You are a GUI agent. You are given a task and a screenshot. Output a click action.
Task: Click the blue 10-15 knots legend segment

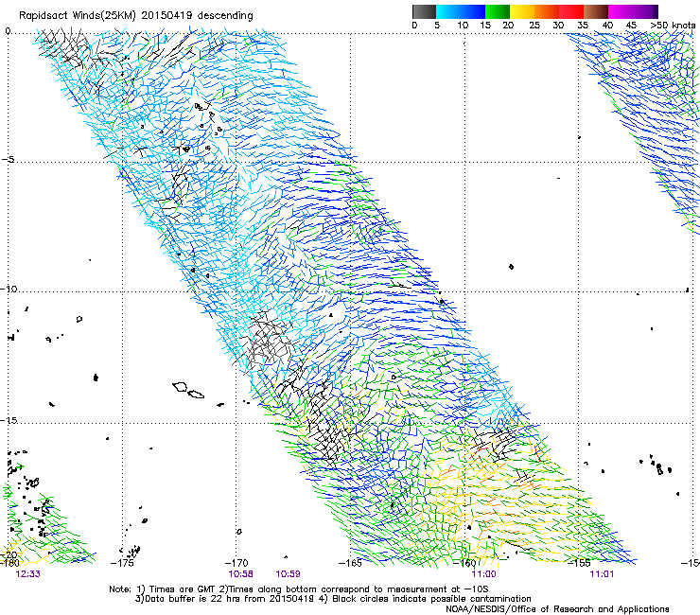[x=473, y=11]
